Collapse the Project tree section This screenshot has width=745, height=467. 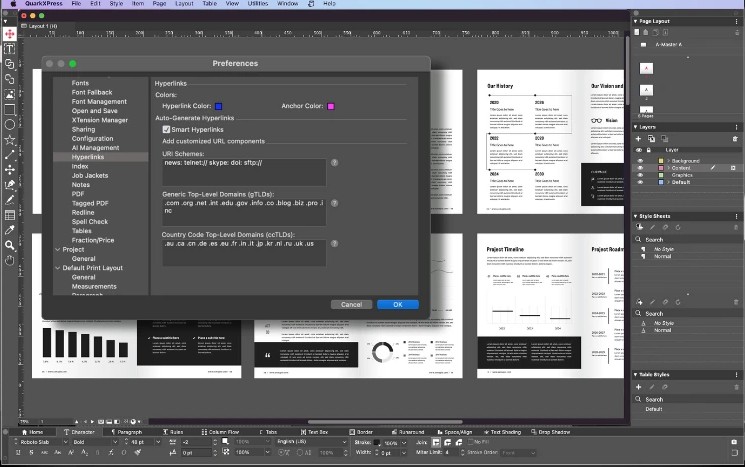point(57,249)
